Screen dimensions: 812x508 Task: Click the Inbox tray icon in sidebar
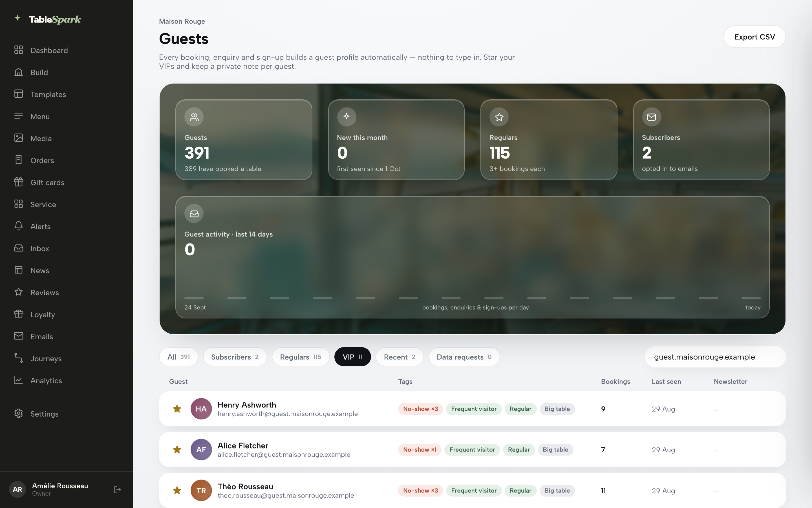point(18,248)
